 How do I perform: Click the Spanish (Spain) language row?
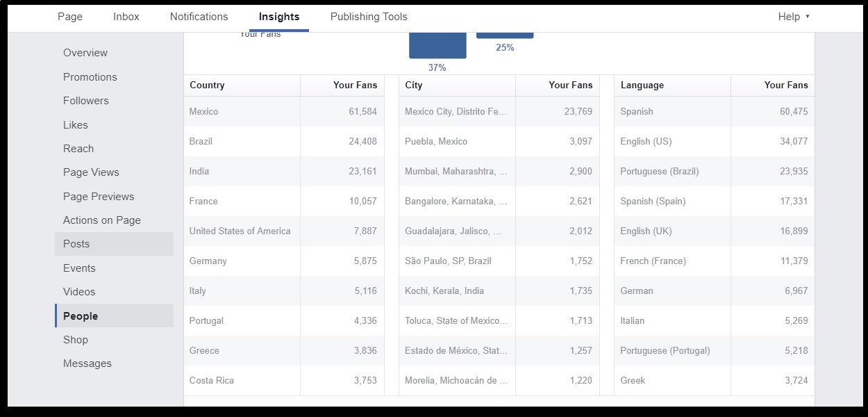pos(715,201)
